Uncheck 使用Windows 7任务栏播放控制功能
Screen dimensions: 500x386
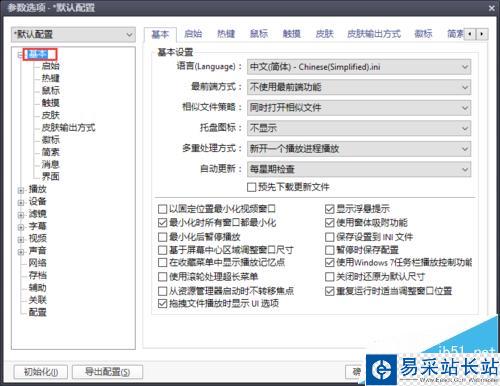[329, 262]
